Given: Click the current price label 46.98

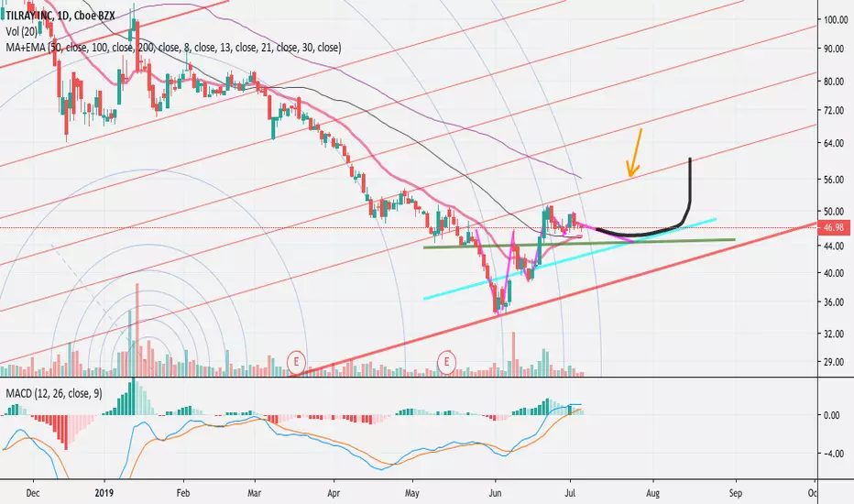Looking at the screenshot, I should 834,227.
